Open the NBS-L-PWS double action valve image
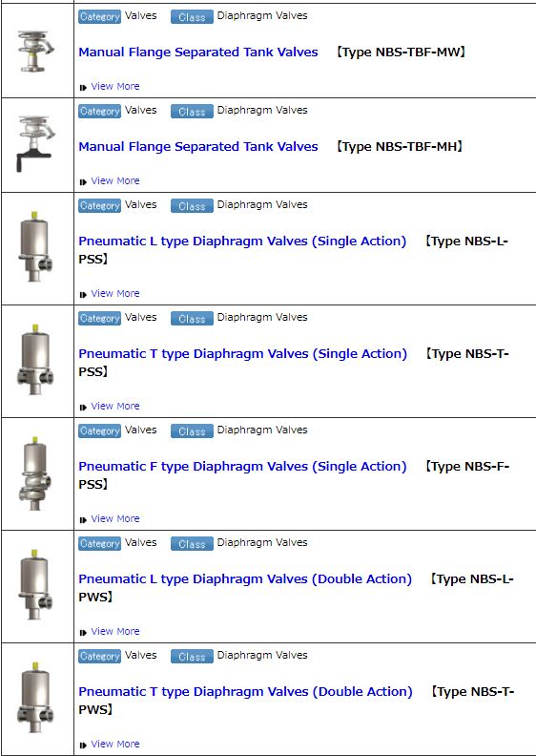 click(x=35, y=584)
